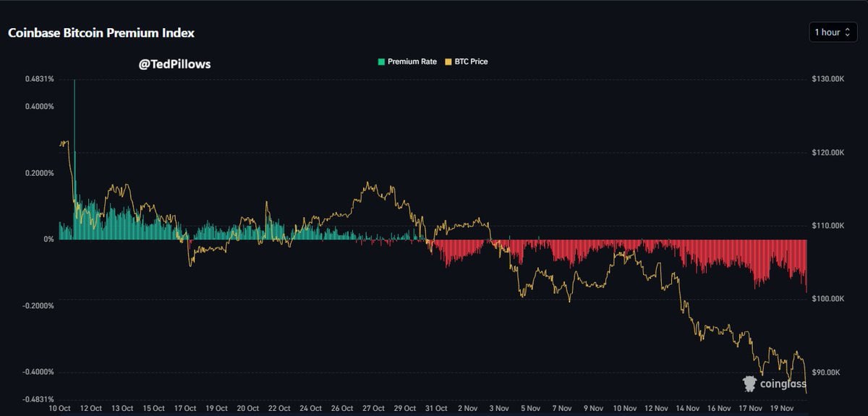The height and width of the screenshot is (416, 868).
Task: Click the 12 Oct date label
Action: [x=90, y=408]
